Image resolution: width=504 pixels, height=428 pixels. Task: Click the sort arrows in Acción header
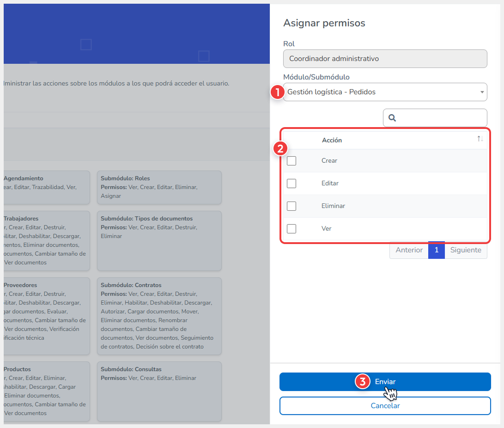tap(480, 139)
